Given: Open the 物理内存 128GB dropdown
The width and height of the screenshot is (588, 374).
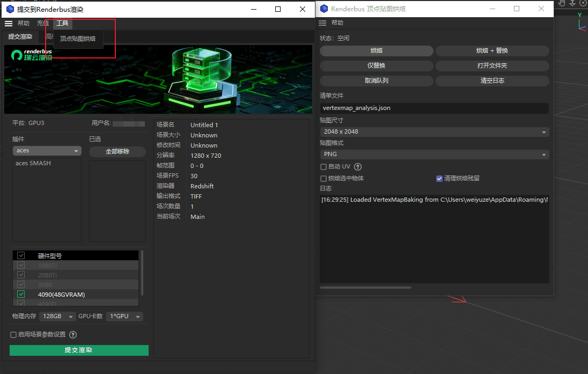Looking at the screenshot, I should (x=57, y=316).
